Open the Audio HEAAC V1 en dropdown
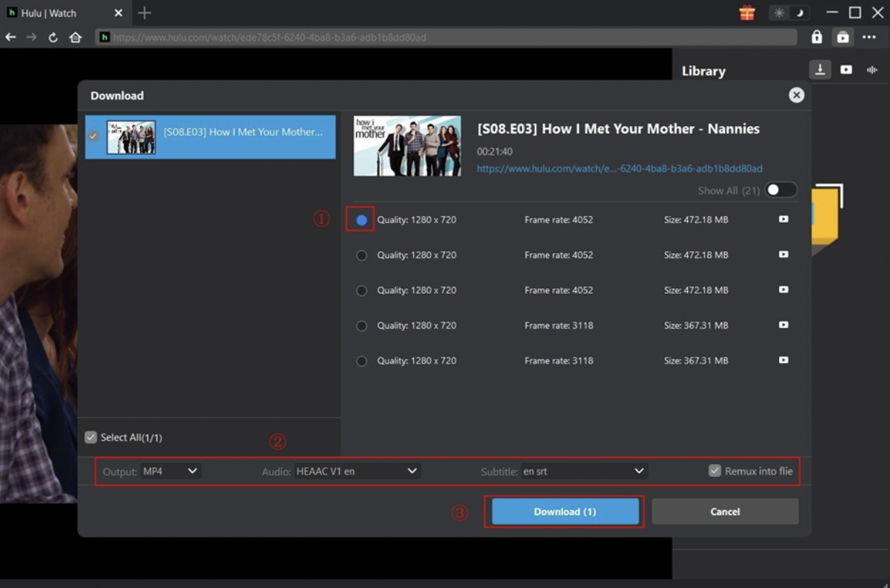This screenshot has width=890, height=588. pos(357,471)
